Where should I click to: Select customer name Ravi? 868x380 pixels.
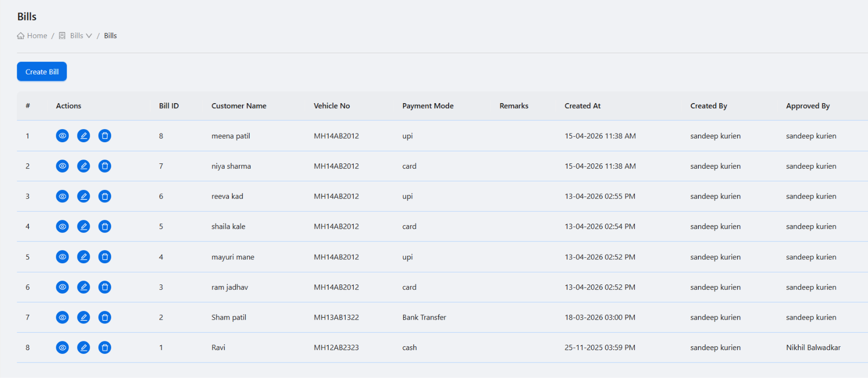coord(218,347)
